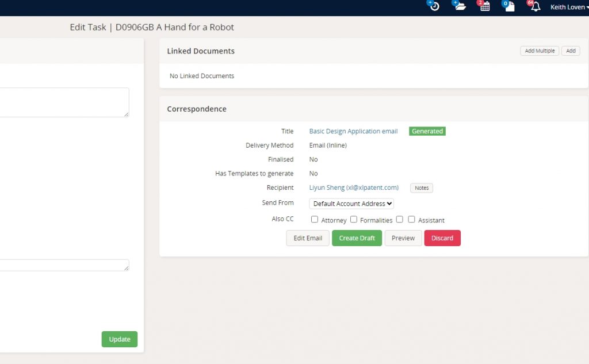
Task: Preview the correspondence email
Action: point(403,238)
